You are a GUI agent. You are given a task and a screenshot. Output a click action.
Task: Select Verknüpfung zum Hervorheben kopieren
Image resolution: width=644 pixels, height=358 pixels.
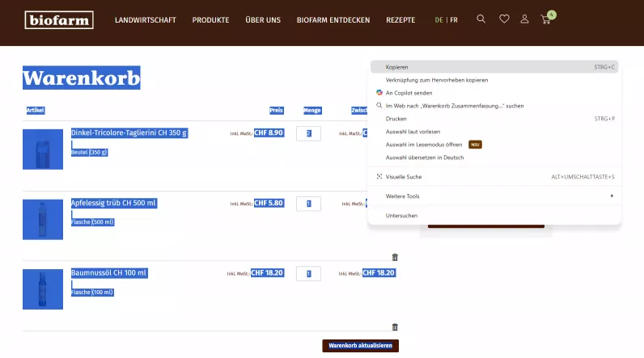494,80
